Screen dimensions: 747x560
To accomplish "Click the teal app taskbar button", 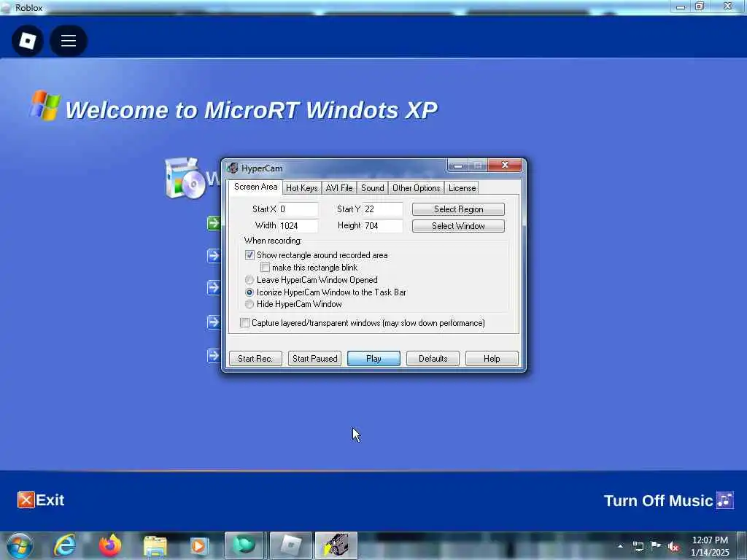I will click(x=244, y=545).
